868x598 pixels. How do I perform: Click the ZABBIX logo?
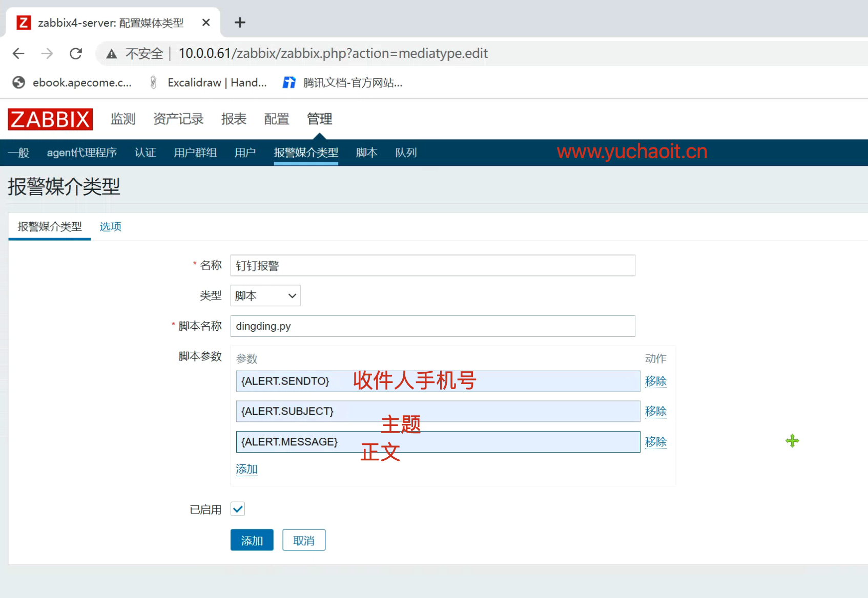click(50, 119)
